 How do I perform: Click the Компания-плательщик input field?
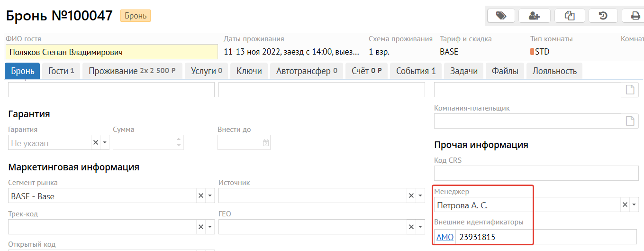[x=527, y=121]
